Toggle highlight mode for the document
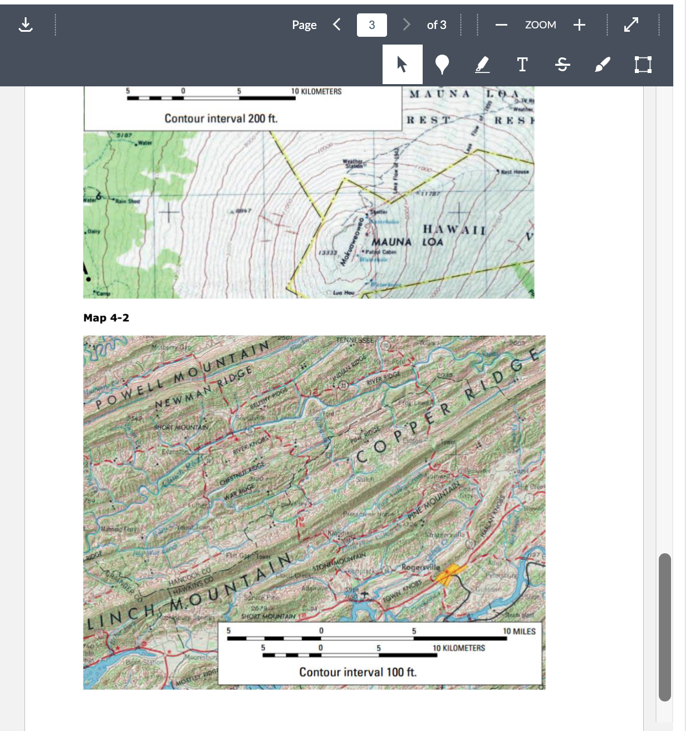Image resolution: width=700 pixels, height=731 pixels. click(482, 65)
